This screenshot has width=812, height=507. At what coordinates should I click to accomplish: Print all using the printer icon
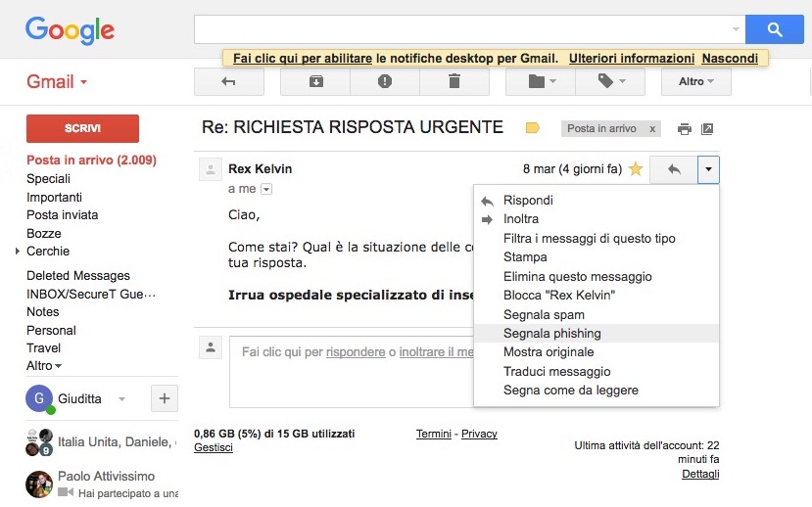click(685, 129)
